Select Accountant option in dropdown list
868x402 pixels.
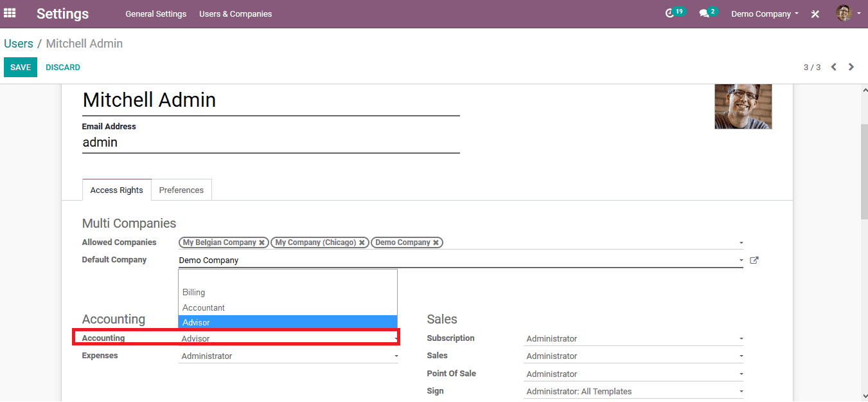288,307
